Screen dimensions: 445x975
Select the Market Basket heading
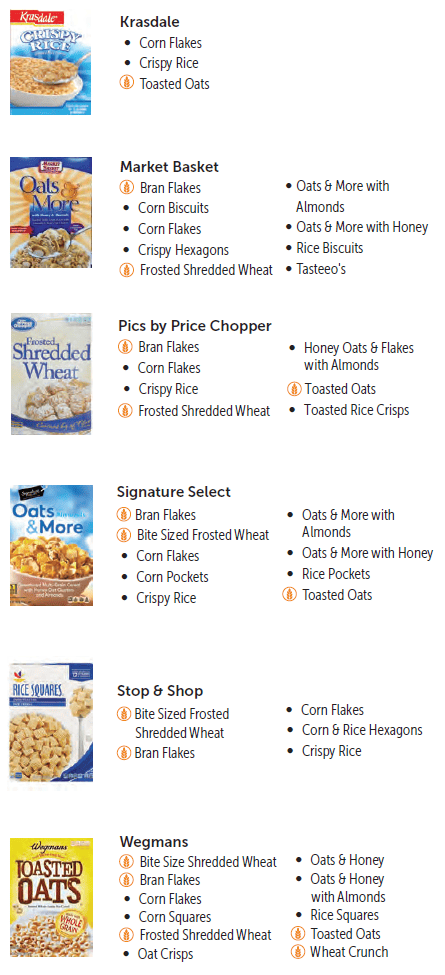coord(169,167)
